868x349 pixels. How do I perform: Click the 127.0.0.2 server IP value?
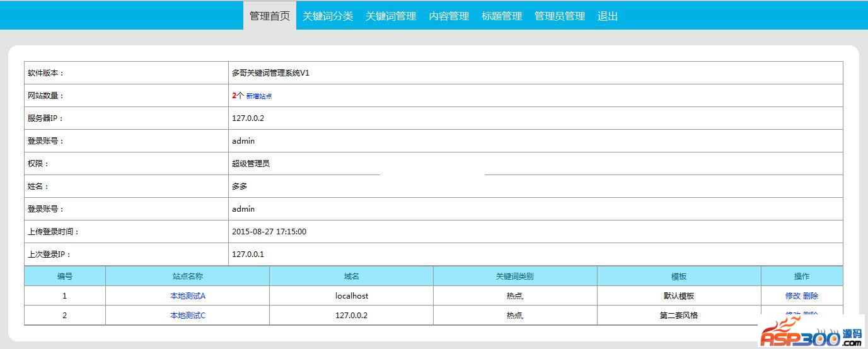[x=248, y=118]
